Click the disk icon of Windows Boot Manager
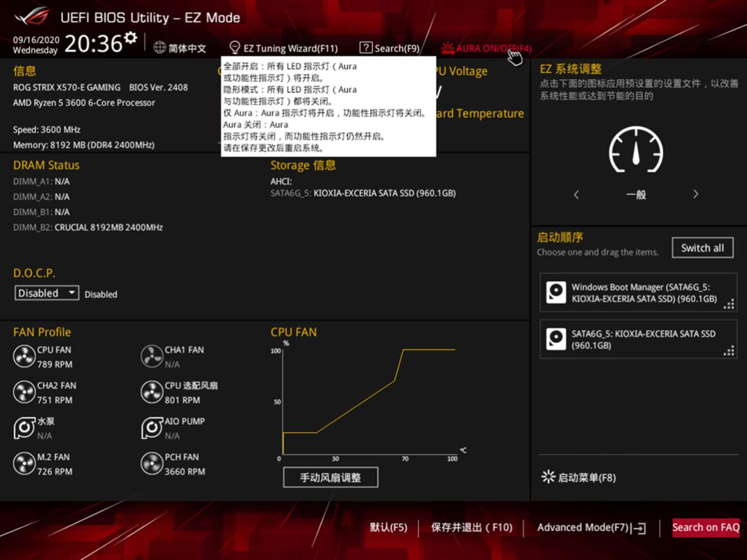This screenshot has height=560, width=747. (x=556, y=292)
